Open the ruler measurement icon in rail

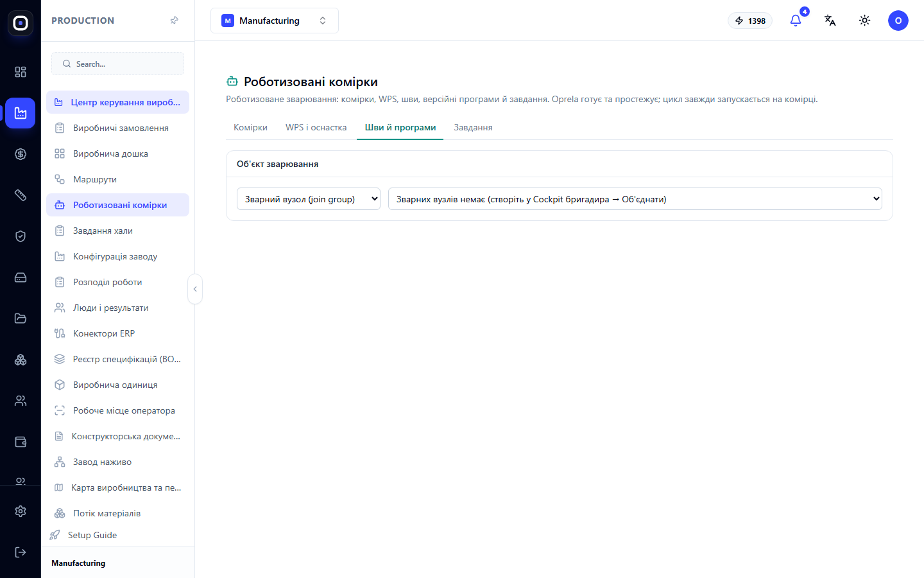coord(21,195)
